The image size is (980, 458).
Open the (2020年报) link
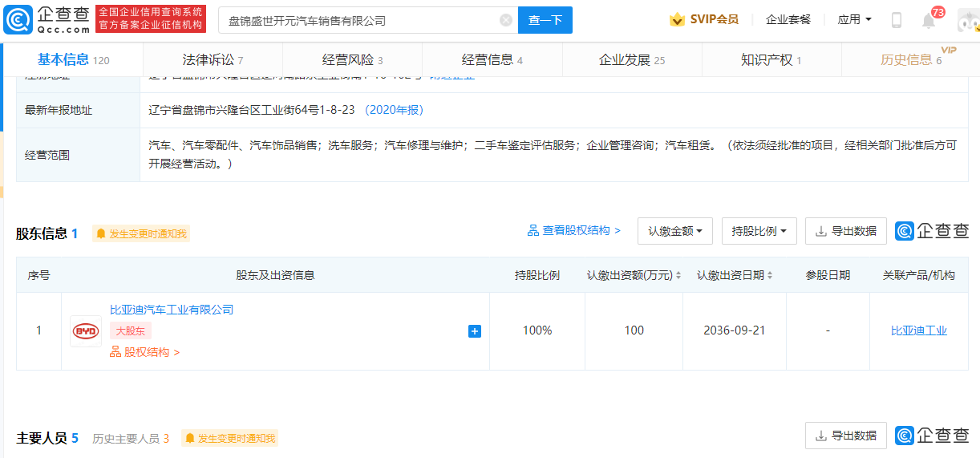(394, 110)
